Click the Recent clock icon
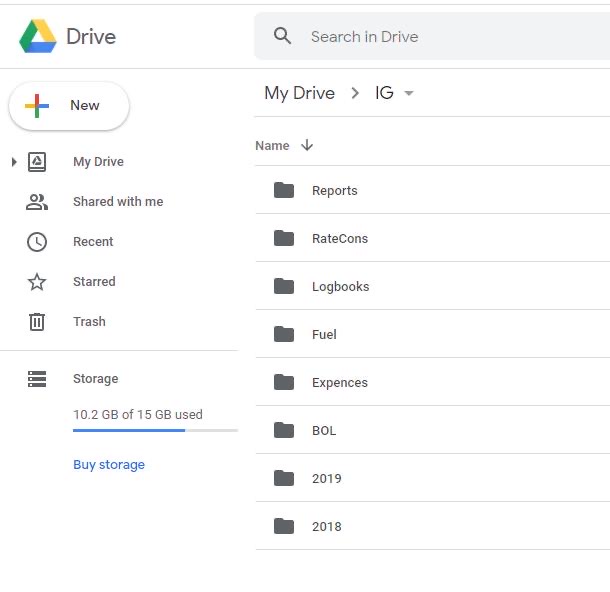This screenshot has height=592, width=610. click(x=37, y=242)
